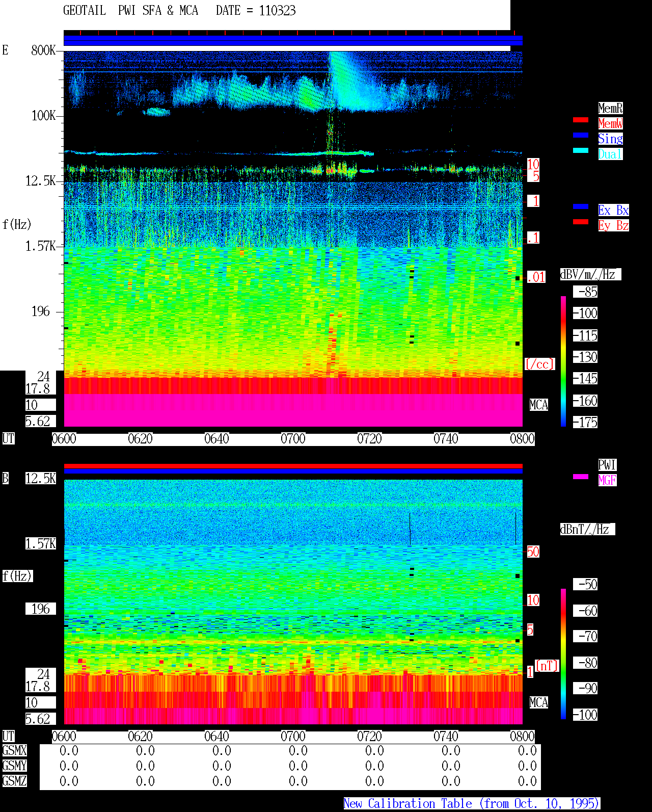The height and width of the screenshot is (812, 652).
Task: Click the -175 electric scale value
Action: coord(586,422)
